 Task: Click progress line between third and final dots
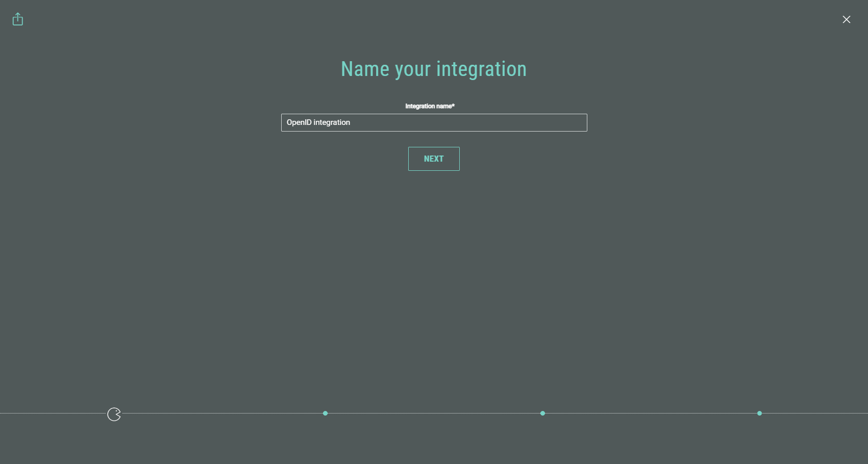click(651, 413)
